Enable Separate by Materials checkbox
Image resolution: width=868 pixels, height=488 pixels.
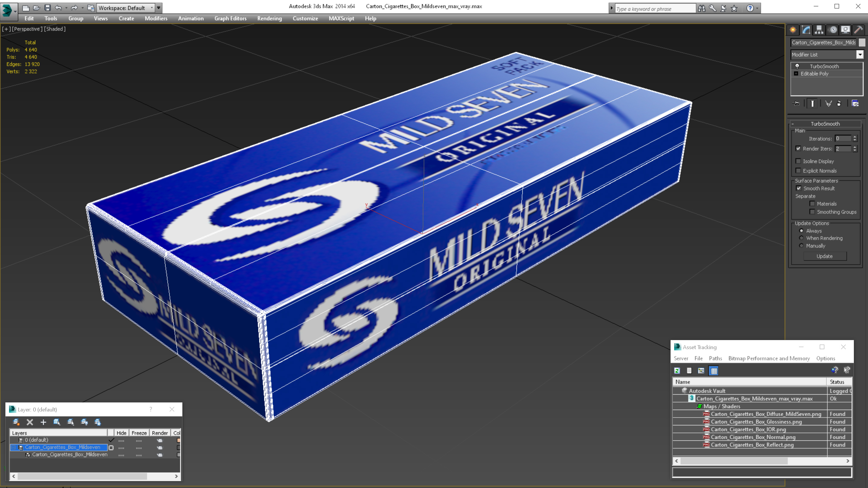tap(812, 203)
